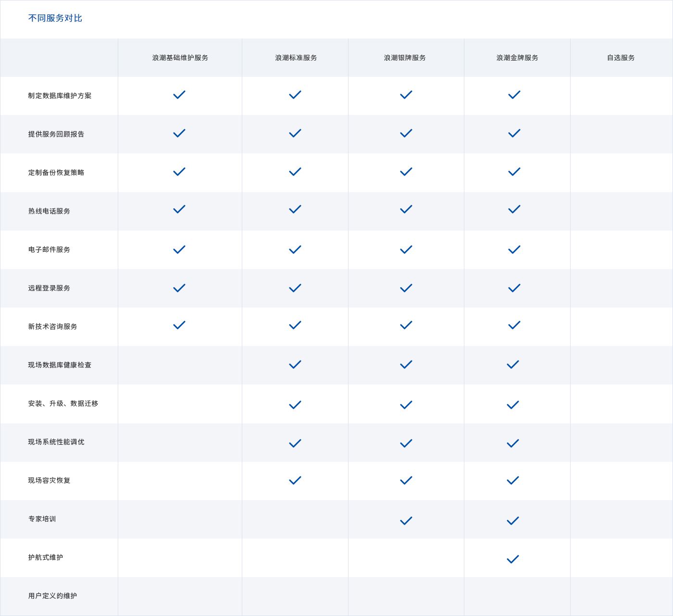The height and width of the screenshot is (616, 673).
Task: Click checkmark for 安装、升级、数据迁移 under 浪潮银牌服务
Action: pos(406,405)
